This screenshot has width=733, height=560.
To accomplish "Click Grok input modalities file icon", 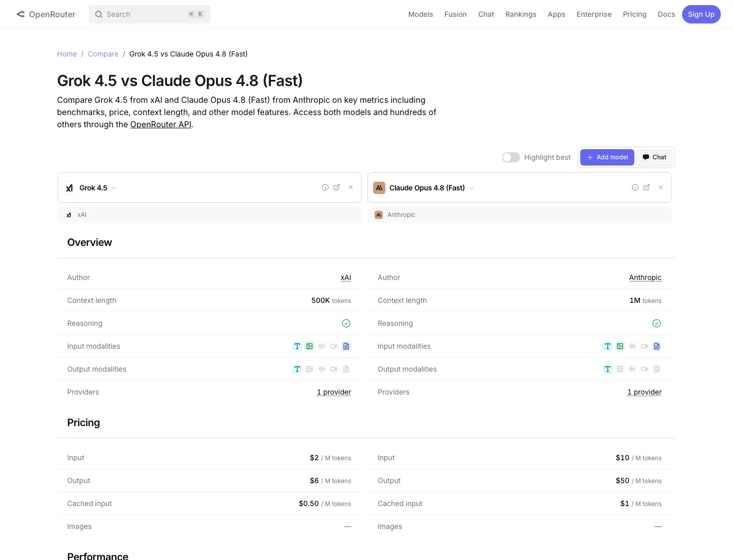I will tap(346, 346).
